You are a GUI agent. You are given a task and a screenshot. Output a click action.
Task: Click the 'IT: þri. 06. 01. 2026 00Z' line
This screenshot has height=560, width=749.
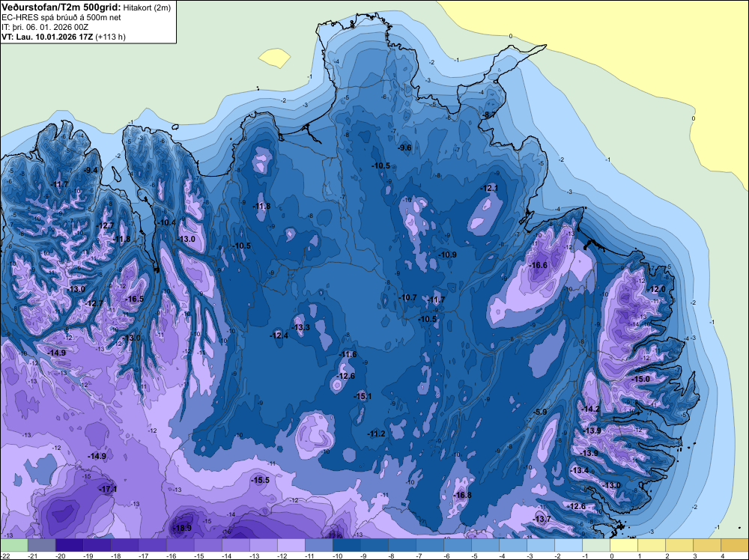point(45,27)
